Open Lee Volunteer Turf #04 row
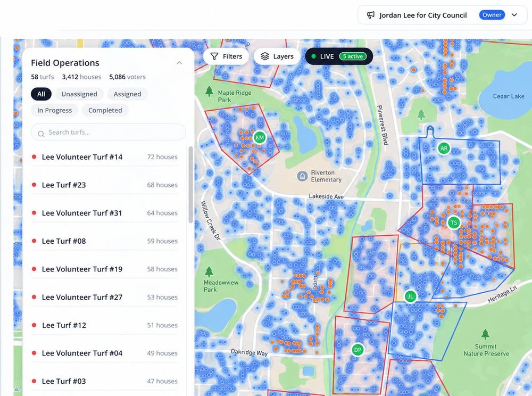 [x=104, y=353]
